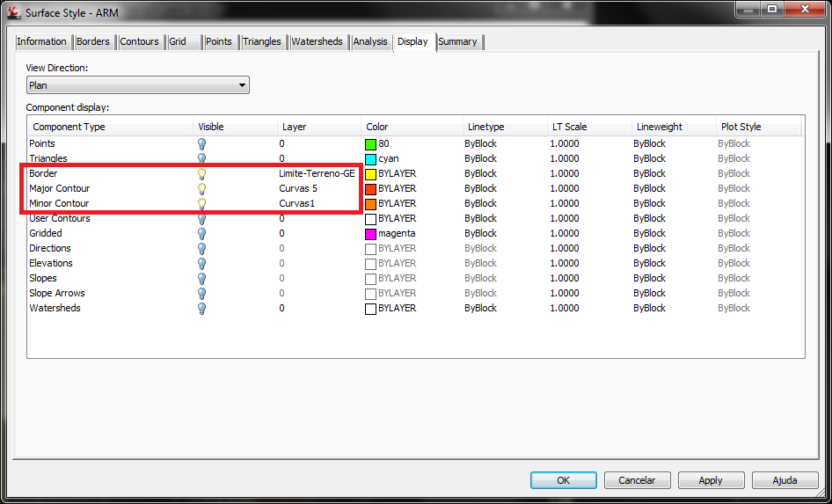
Task: Click the Apply button
Action: [x=711, y=480]
